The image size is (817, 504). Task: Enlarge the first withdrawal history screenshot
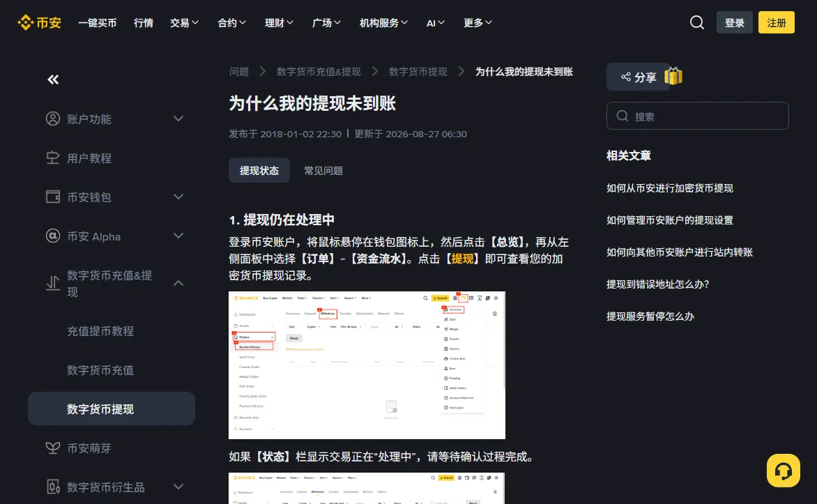(367, 365)
